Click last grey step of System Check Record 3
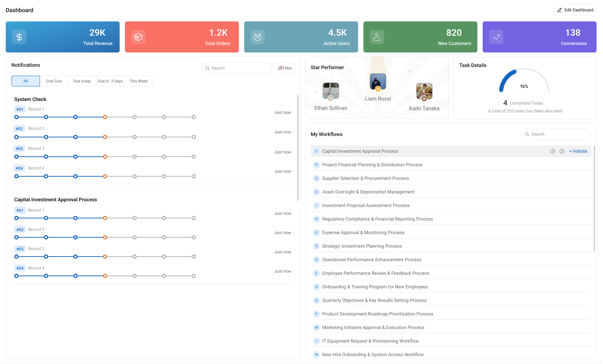603x364 pixels. coord(194,157)
